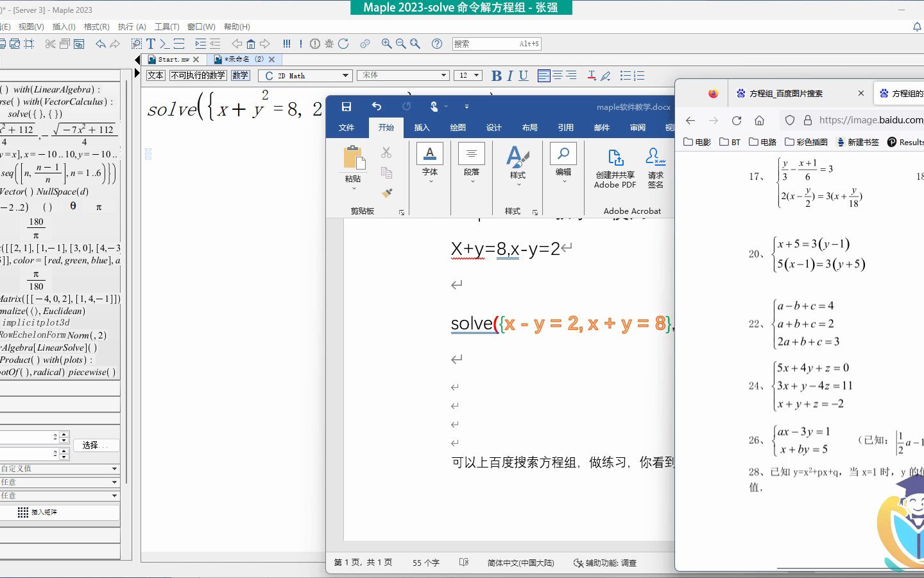Screen dimensions: 924x578
Task: Click Maple's 搜索 search field
Action: click(497, 44)
